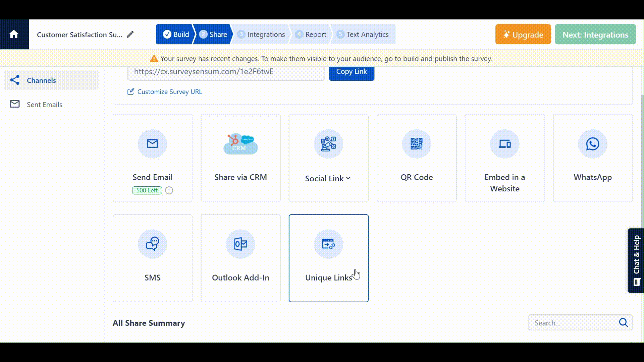The width and height of the screenshot is (644, 362).
Task: Open the Sent Emails sidebar item
Action: 44,104
